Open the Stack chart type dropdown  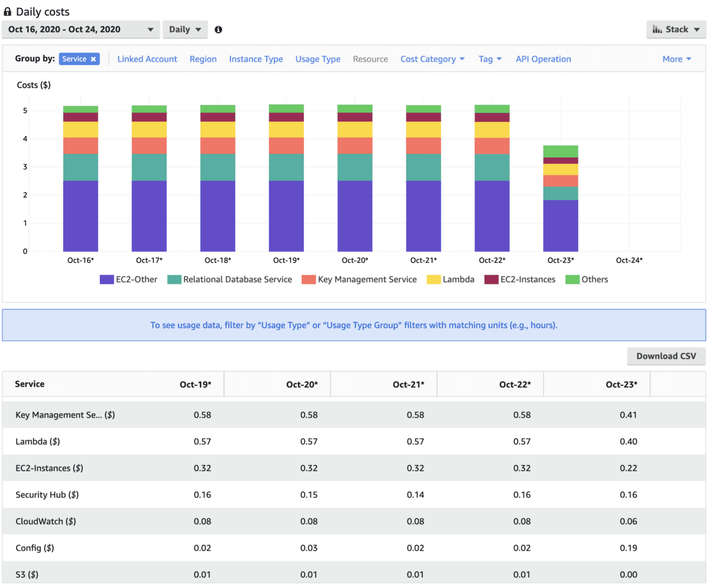pyautogui.click(x=676, y=29)
